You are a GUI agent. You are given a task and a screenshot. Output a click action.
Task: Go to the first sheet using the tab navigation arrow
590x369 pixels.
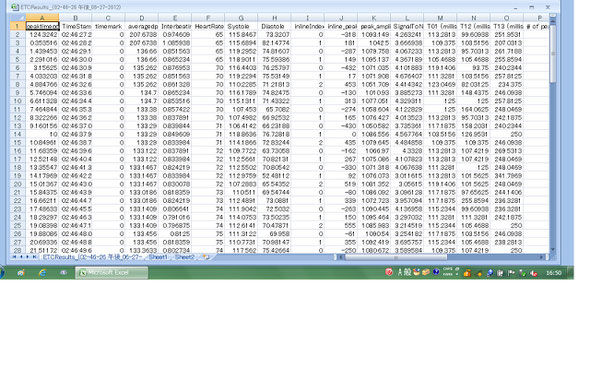tap(15, 257)
